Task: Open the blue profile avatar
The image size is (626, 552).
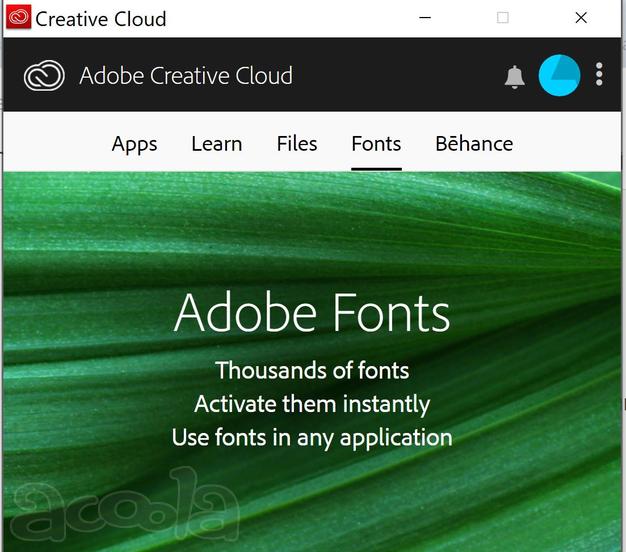Action: click(559, 75)
